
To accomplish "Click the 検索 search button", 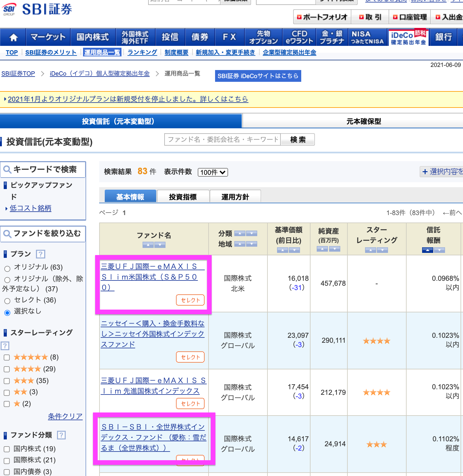I will [298, 139].
